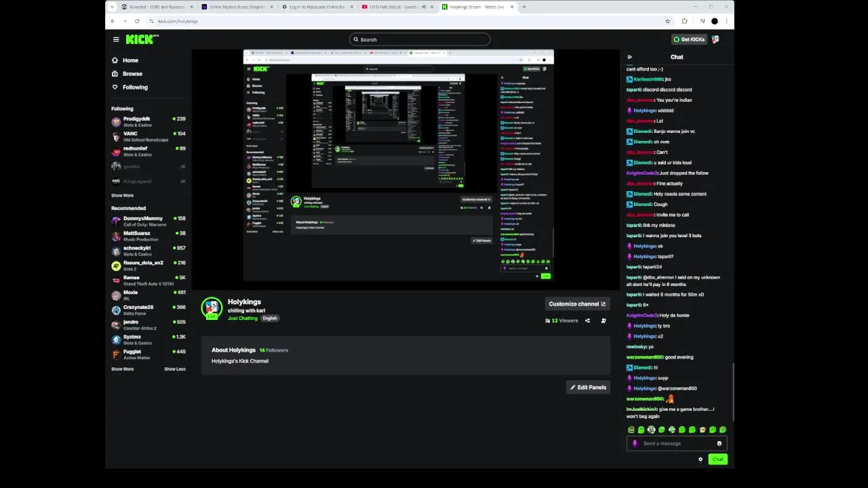
Task: Bookmark this page with the star
Action: click(667, 21)
